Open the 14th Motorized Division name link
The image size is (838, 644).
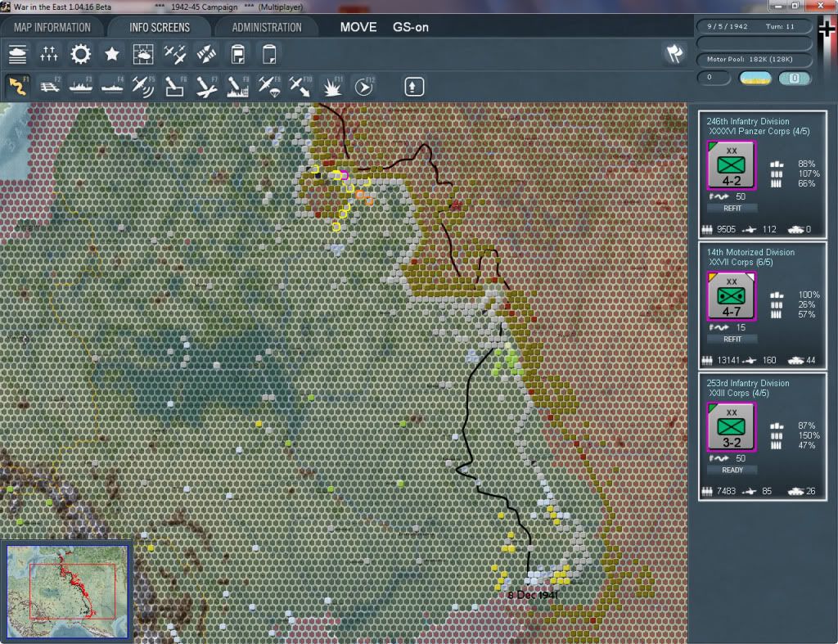[750, 252]
